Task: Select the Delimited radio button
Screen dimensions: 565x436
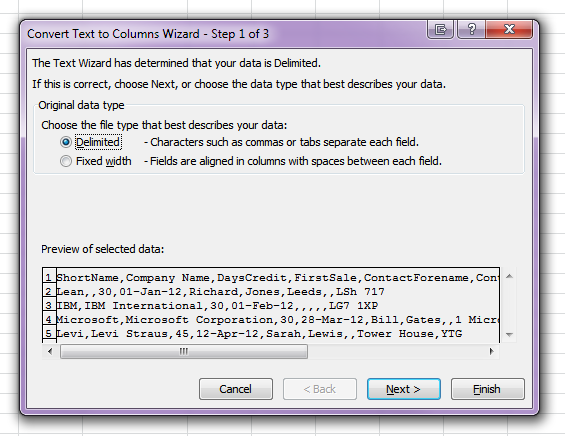Action: coord(66,142)
